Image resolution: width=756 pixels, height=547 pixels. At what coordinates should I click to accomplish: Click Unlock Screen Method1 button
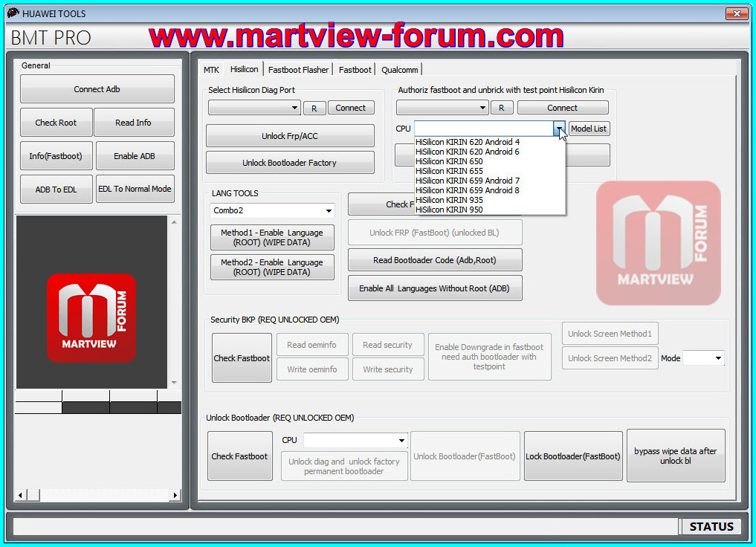coord(610,334)
